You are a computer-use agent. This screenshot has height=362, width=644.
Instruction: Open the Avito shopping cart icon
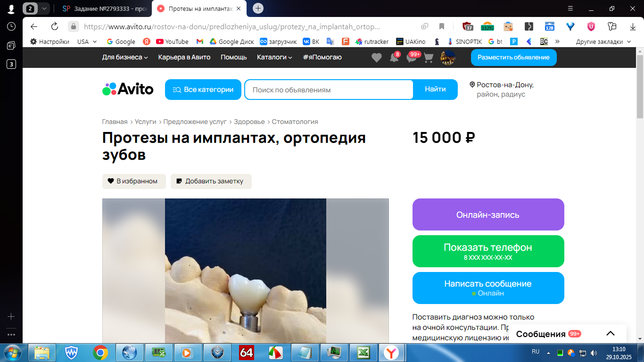tap(429, 58)
